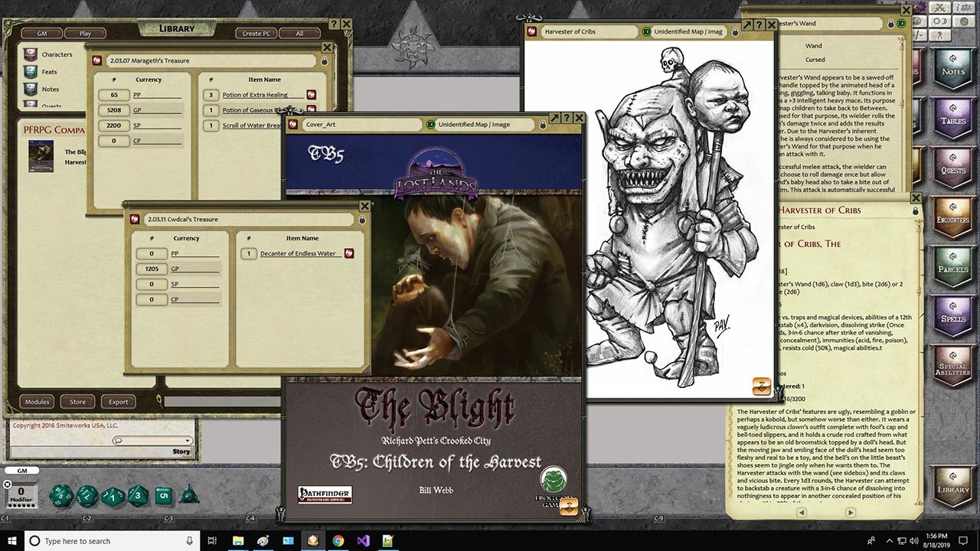
Task: Edit the 5208 GP amount field
Action: (x=114, y=110)
